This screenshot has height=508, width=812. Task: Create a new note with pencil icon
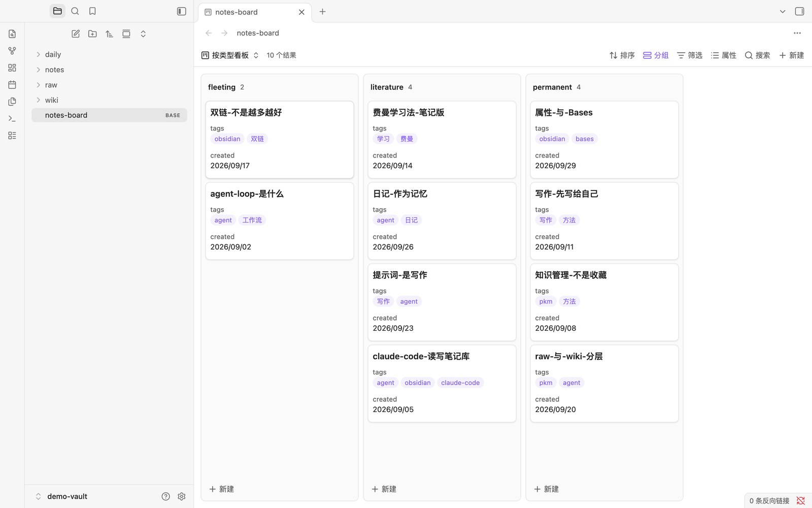coord(76,34)
